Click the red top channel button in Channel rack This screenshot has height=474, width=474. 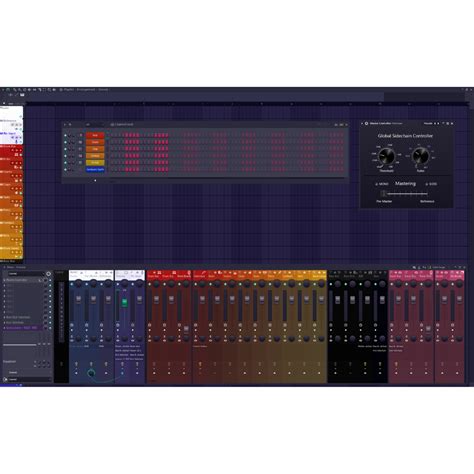95,135
